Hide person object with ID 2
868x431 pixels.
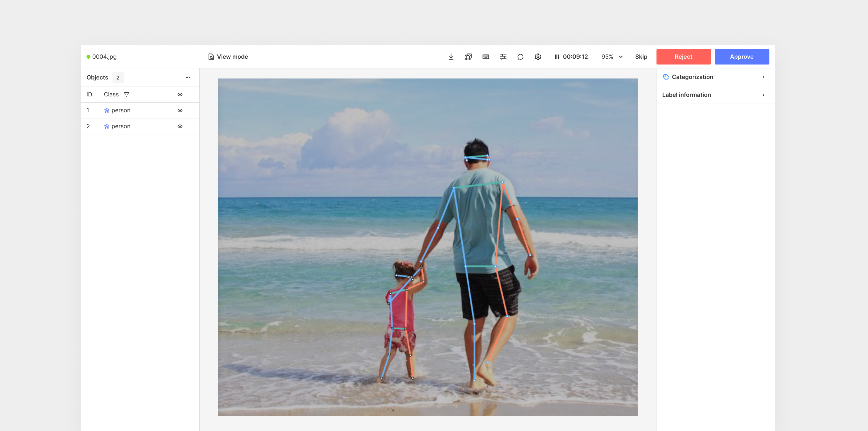[x=180, y=126]
